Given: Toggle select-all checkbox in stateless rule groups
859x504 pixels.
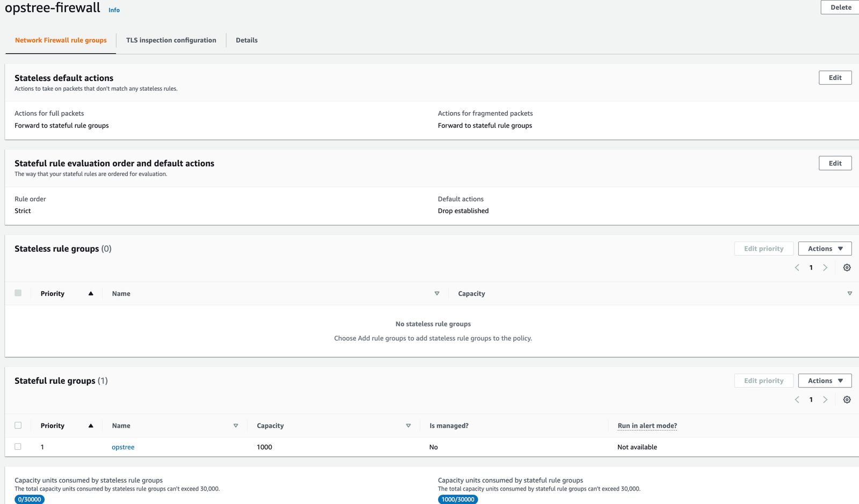Looking at the screenshot, I should tap(18, 293).
